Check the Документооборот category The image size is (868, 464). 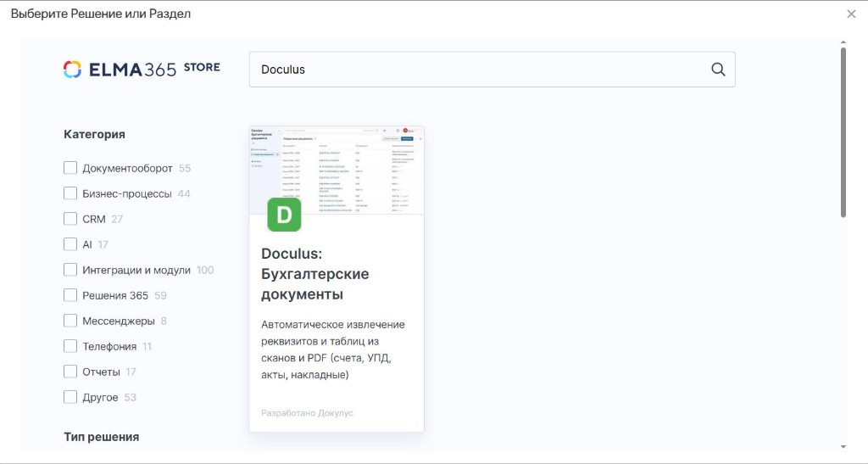[x=70, y=168]
